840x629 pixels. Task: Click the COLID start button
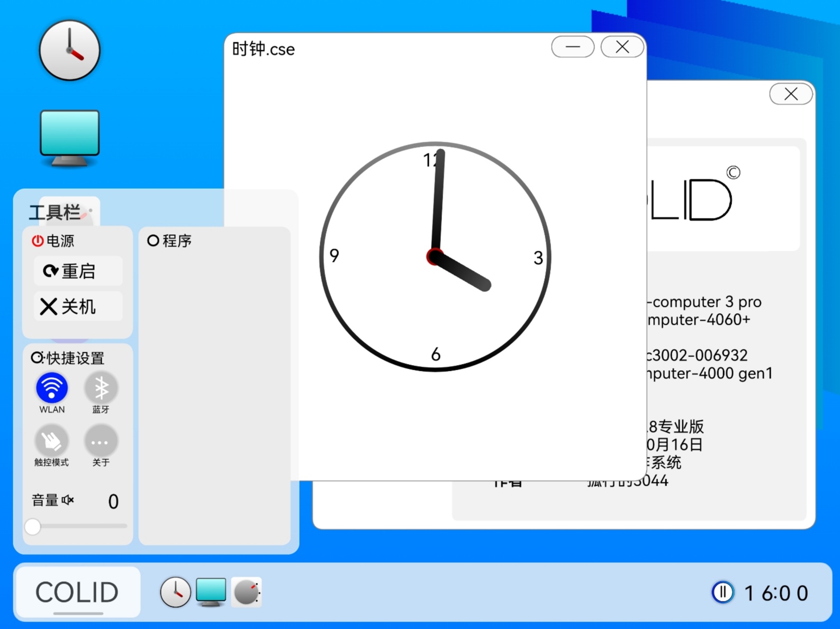(77, 592)
